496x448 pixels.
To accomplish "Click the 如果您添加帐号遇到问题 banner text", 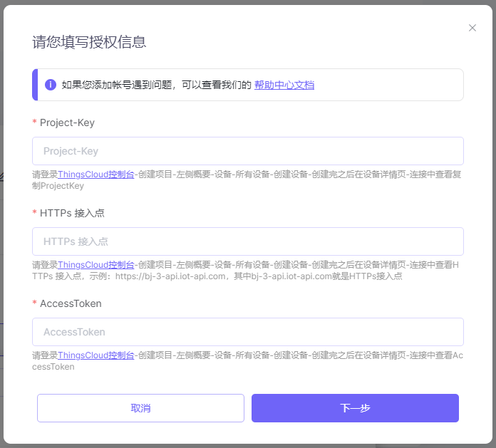I will 156,85.
